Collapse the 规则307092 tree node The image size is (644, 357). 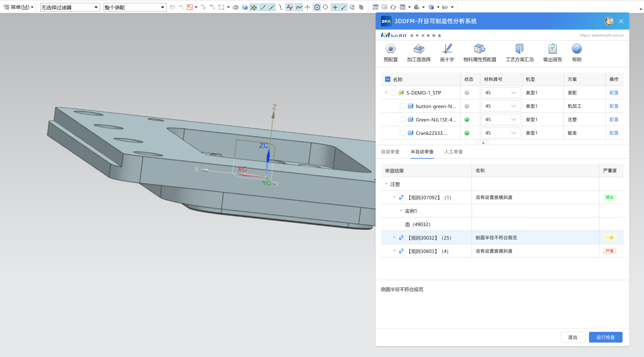(394, 198)
